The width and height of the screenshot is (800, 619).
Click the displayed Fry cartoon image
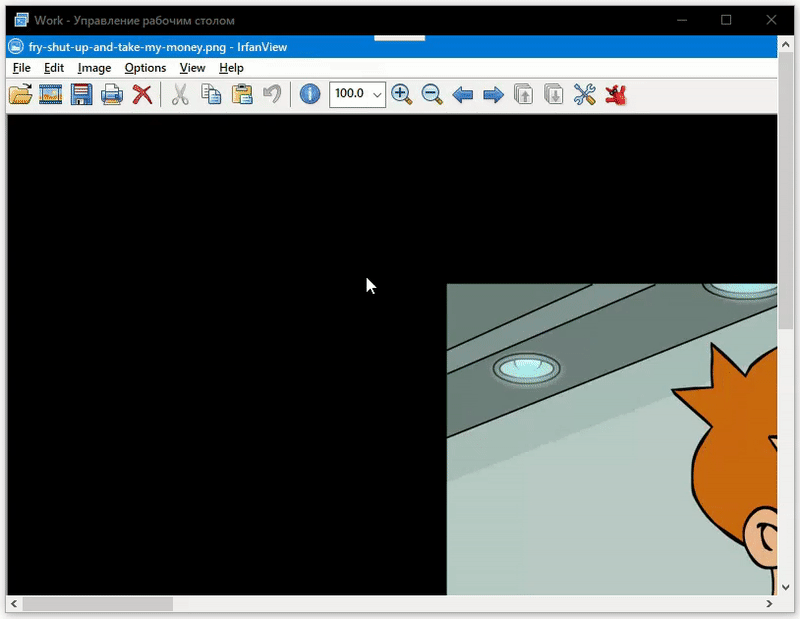(612, 439)
